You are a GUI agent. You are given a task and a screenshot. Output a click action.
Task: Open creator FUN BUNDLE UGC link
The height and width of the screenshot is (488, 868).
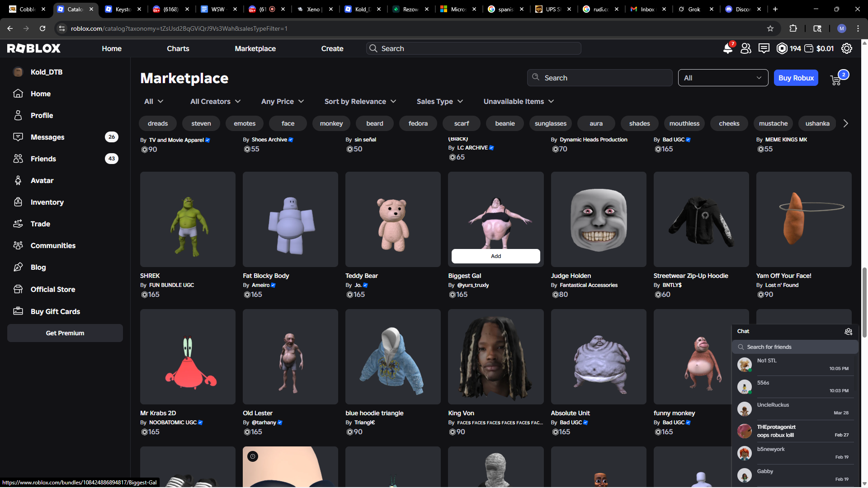click(171, 285)
